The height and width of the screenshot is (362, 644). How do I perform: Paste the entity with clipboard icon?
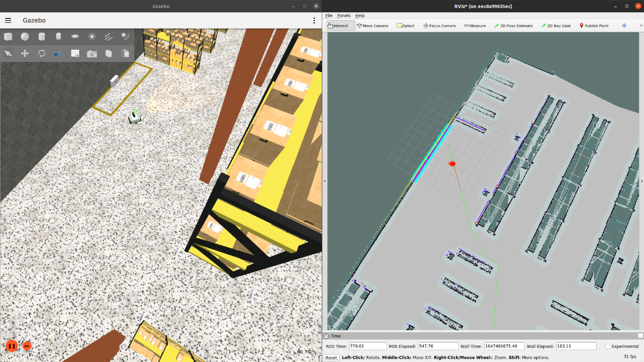pyautogui.click(x=125, y=53)
